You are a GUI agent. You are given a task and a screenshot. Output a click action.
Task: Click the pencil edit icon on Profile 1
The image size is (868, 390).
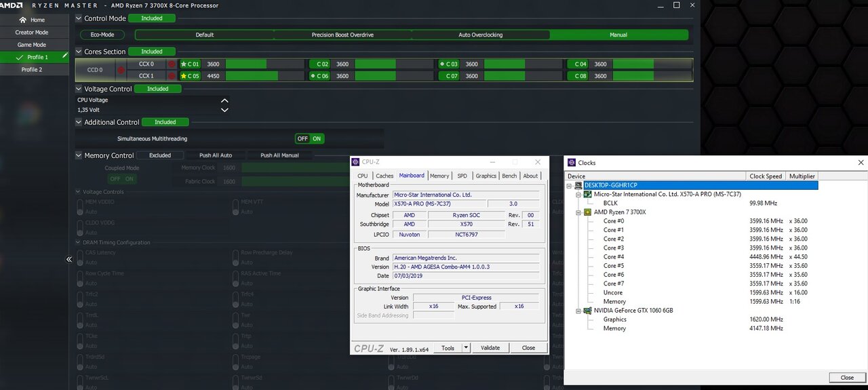65,56
